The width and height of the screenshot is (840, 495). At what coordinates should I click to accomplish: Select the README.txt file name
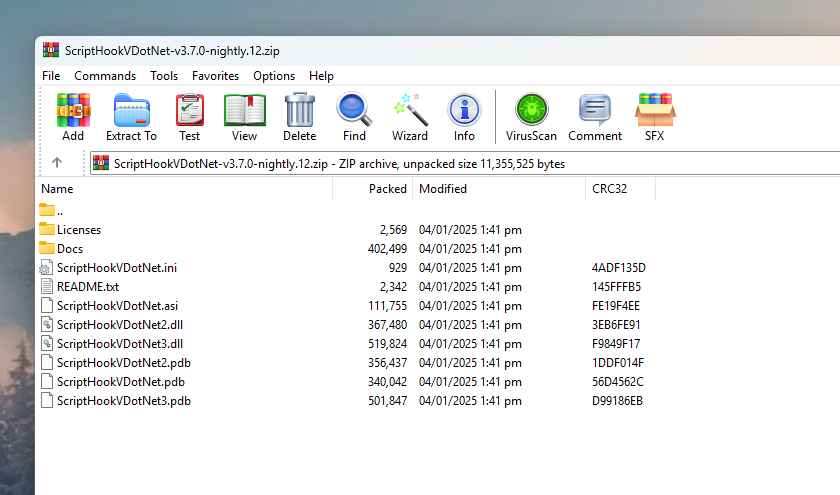point(88,287)
